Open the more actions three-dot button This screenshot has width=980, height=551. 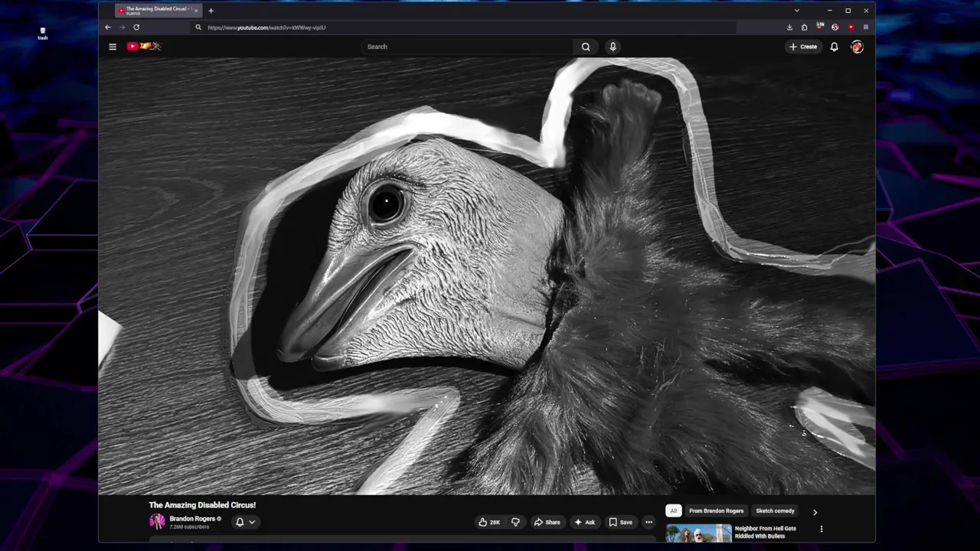pyautogui.click(x=648, y=522)
